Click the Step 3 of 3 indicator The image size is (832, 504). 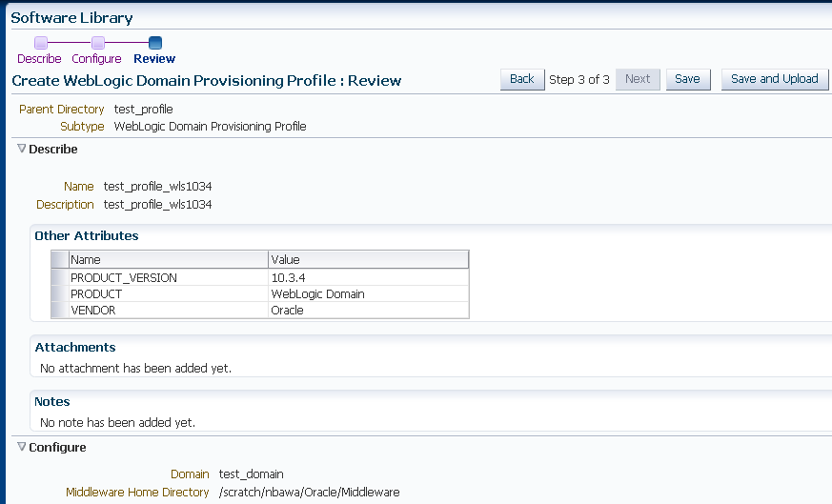tap(579, 80)
